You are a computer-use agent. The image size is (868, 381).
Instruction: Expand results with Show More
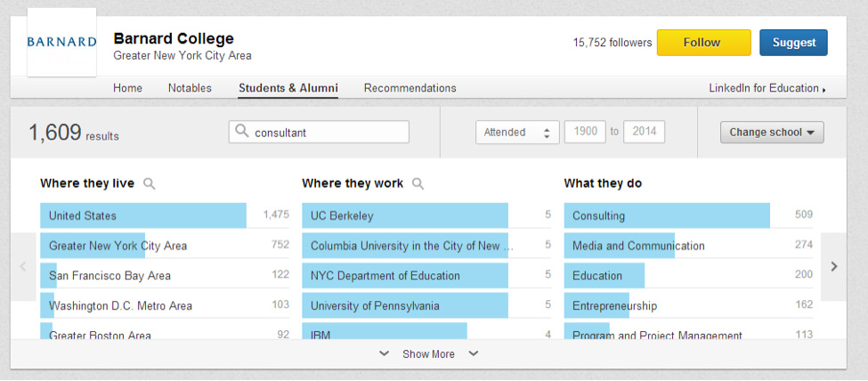428,354
